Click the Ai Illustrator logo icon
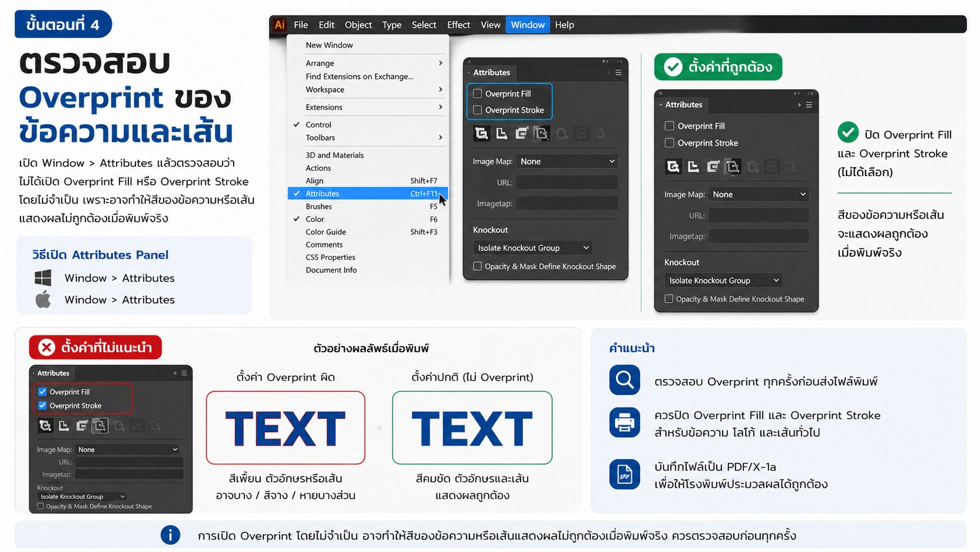This screenshot has height=552, width=980. (x=280, y=25)
